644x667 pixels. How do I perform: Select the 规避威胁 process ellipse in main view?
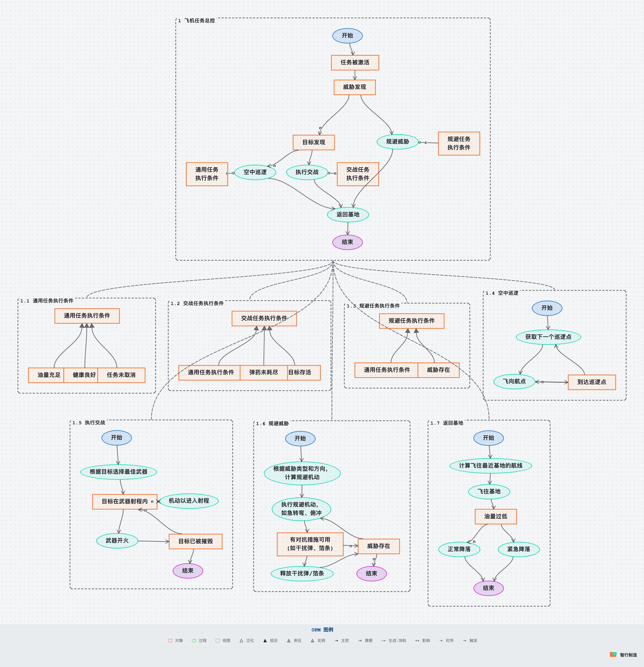[397, 142]
